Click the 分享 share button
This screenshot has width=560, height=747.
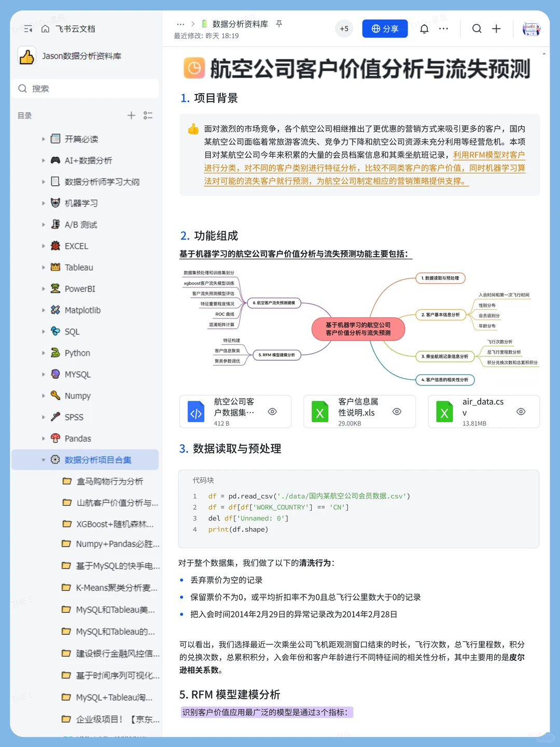tap(385, 29)
